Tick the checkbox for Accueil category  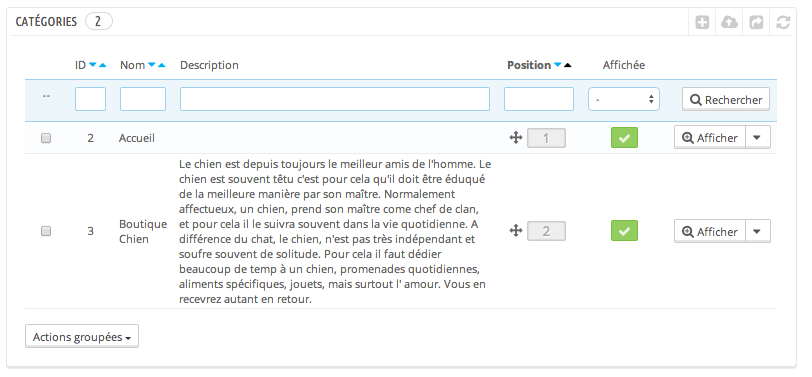click(46, 138)
